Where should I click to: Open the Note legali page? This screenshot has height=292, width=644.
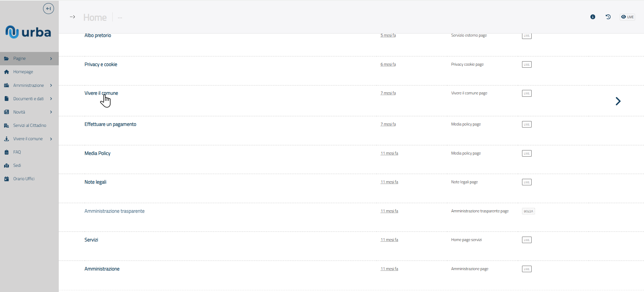pos(95,182)
